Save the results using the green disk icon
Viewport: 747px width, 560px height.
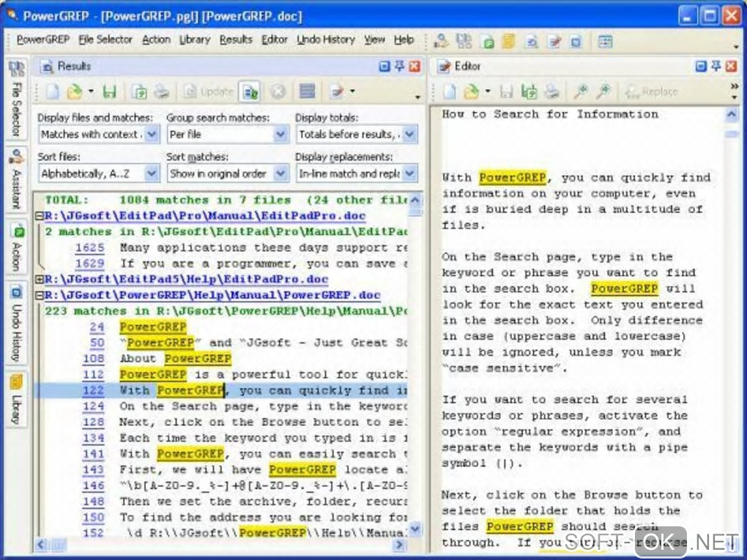(x=110, y=92)
